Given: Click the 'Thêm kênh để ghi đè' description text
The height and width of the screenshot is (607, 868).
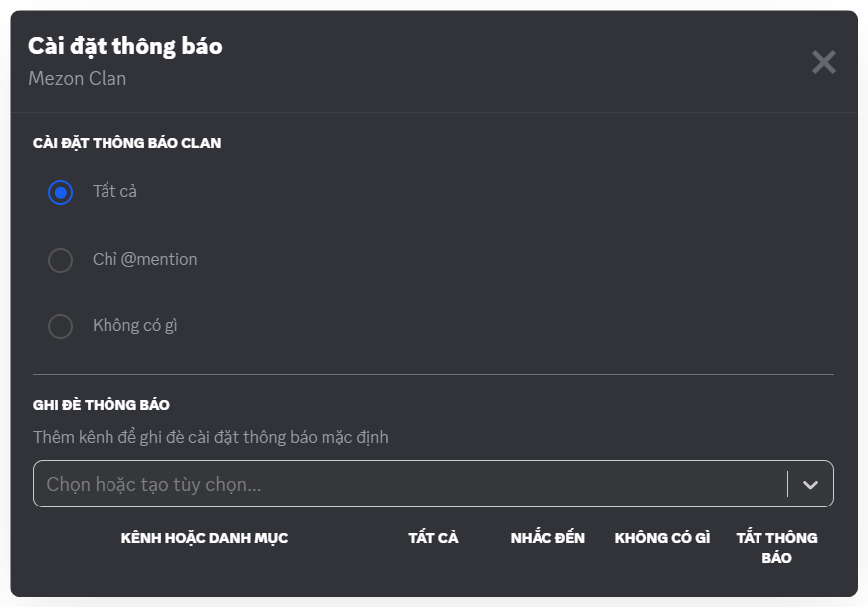Looking at the screenshot, I should click(210, 437).
